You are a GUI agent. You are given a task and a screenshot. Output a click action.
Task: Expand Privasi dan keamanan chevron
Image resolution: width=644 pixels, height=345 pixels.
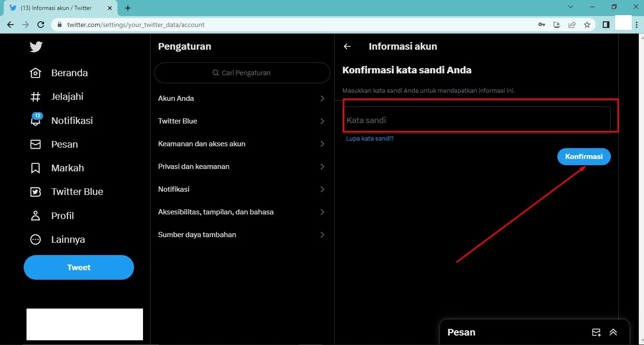point(322,167)
